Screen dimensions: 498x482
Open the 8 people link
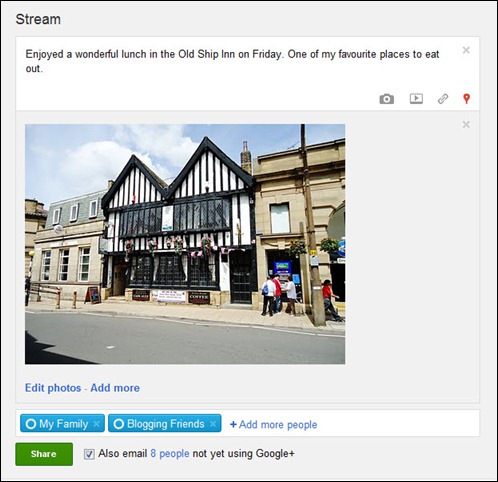pos(170,454)
